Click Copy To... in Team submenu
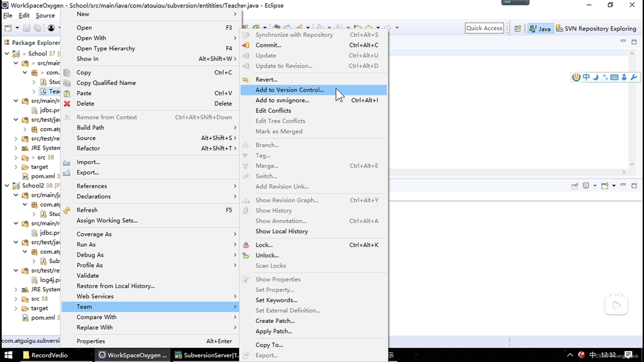 [313, 345]
